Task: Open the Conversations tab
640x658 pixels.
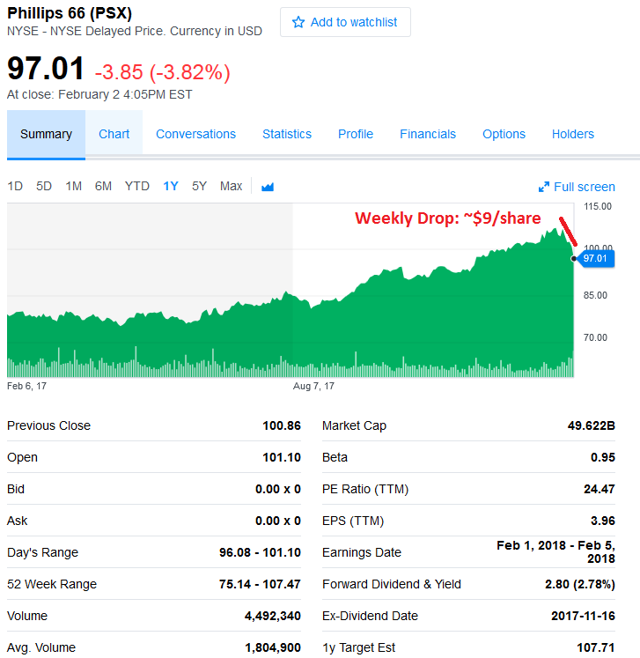Action: [x=196, y=134]
